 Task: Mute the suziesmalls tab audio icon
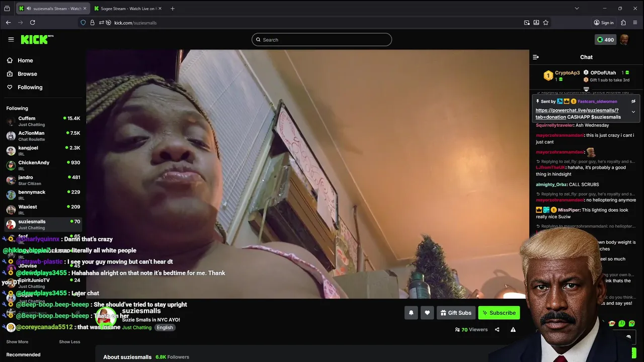[28, 9]
